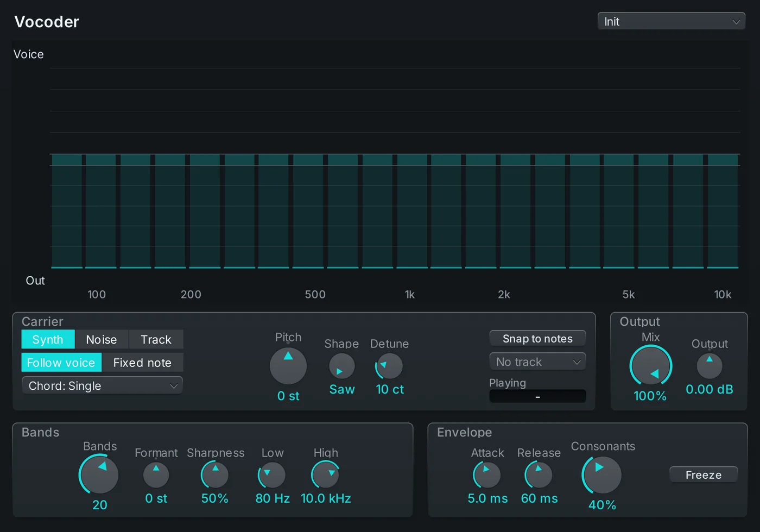This screenshot has height=532, width=760.
Task: Click the 10 ct detune value
Action: [x=390, y=389]
